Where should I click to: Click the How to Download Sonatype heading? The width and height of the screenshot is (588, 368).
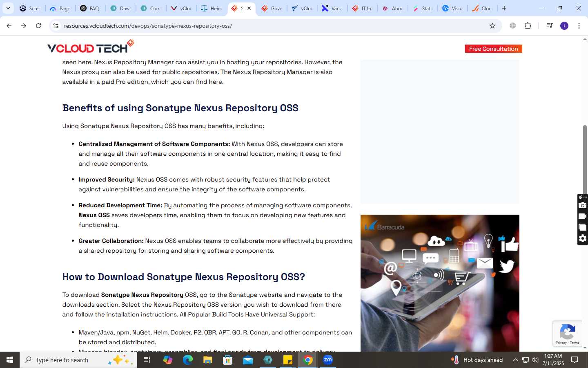(184, 277)
